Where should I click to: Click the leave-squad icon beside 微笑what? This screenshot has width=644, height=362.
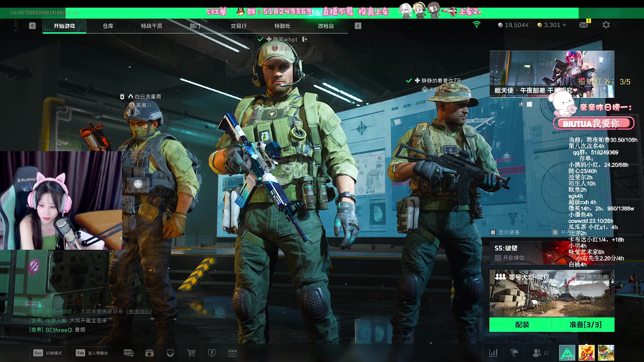[x=305, y=39]
